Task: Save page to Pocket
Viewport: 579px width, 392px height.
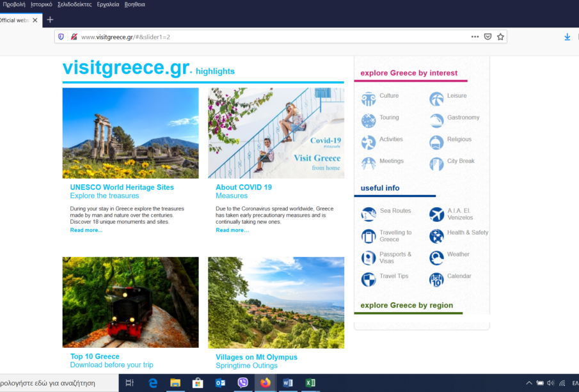Action: click(x=488, y=37)
